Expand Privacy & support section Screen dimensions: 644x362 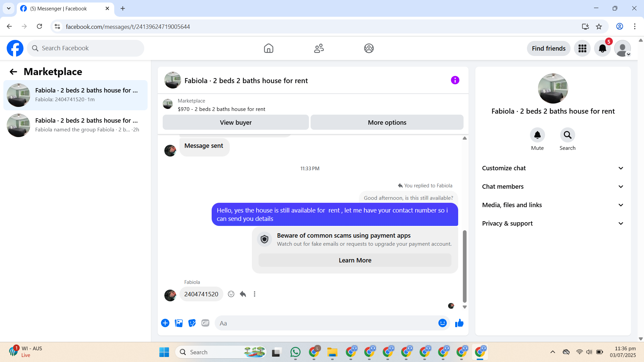(553, 224)
